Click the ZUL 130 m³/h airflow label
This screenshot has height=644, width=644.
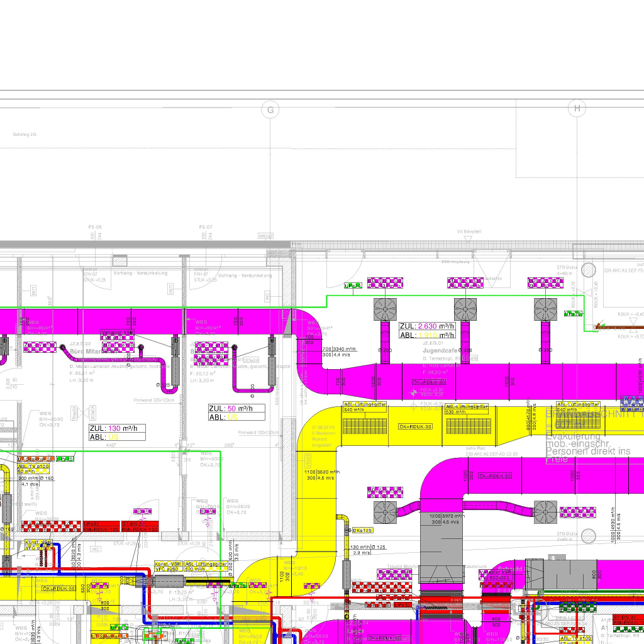(x=117, y=428)
